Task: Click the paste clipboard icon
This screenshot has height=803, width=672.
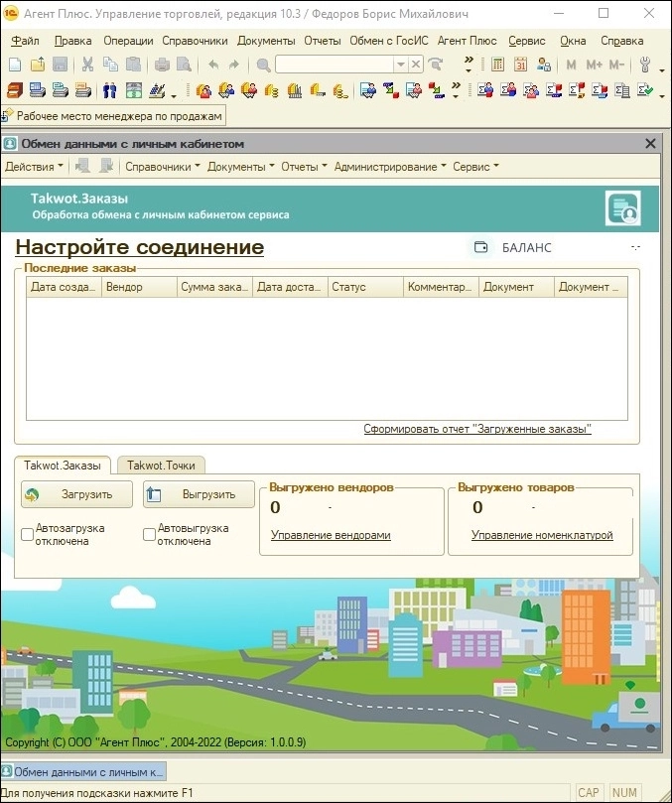Action: click(133, 65)
